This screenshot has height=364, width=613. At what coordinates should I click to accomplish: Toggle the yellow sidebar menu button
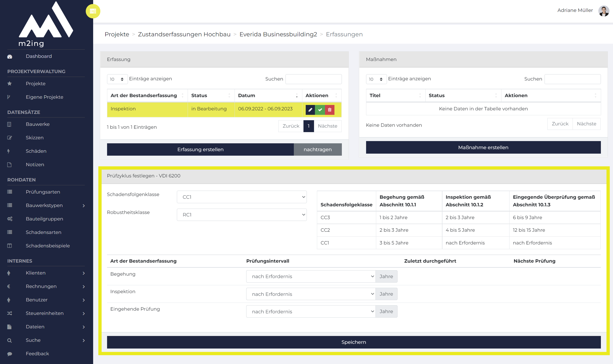93,11
